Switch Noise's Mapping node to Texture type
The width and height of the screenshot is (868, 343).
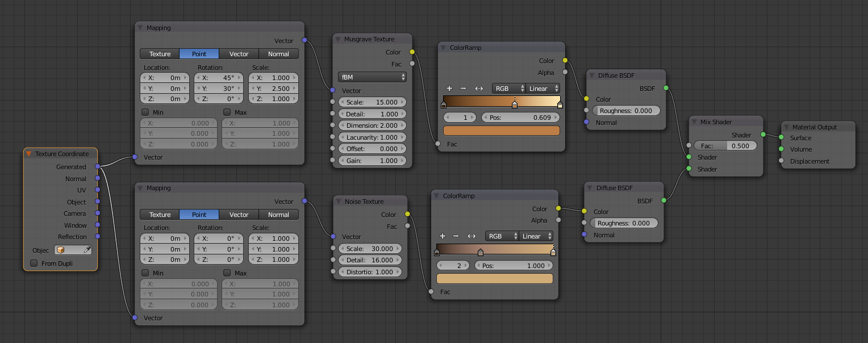point(160,215)
